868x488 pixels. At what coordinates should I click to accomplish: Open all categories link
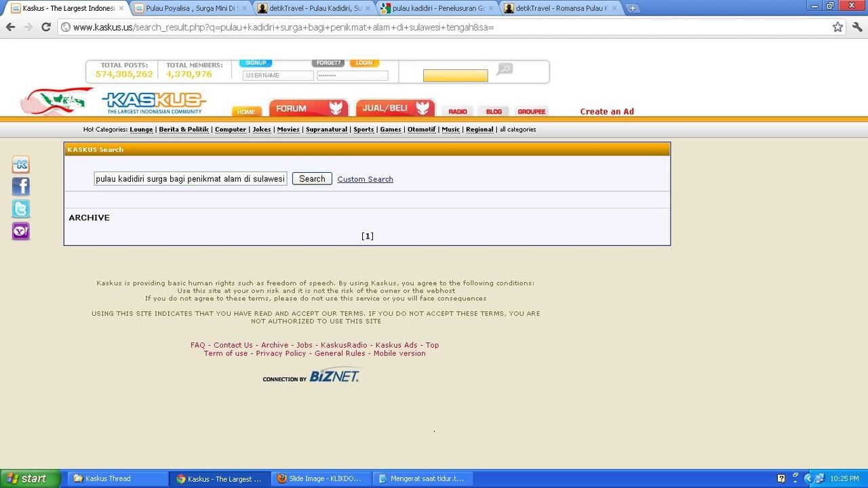click(517, 129)
